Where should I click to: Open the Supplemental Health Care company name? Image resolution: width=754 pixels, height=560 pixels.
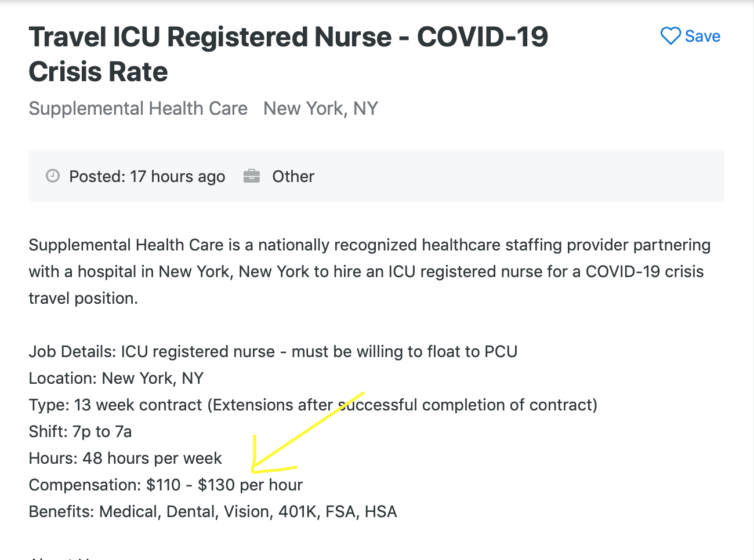tap(138, 108)
